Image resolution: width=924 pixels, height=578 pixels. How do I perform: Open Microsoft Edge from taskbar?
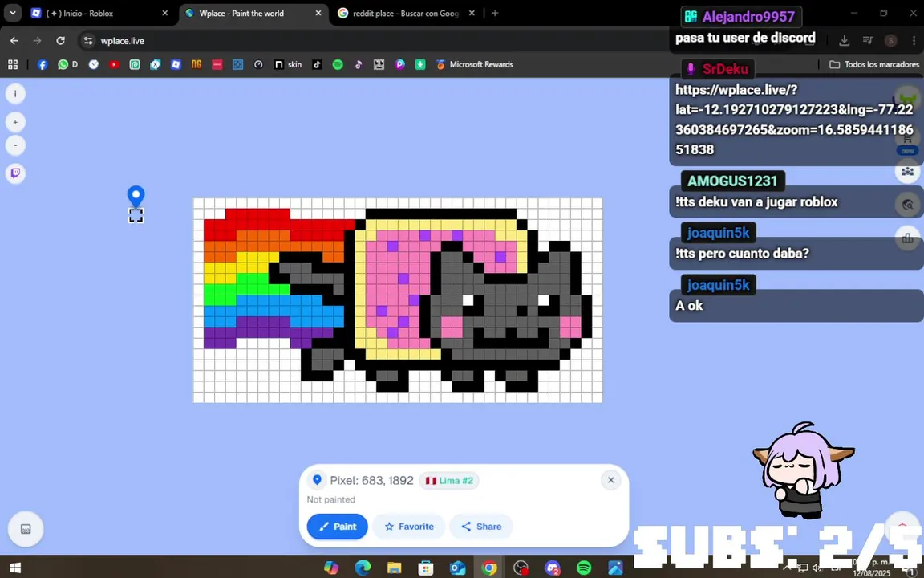point(363,568)
